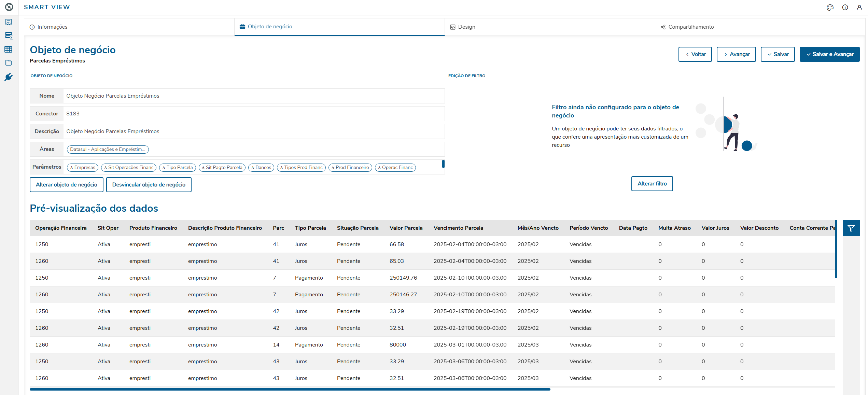Open the connector plug sidebar icon
The width and height of the screenshot is (868, 395).
point(9,77)
